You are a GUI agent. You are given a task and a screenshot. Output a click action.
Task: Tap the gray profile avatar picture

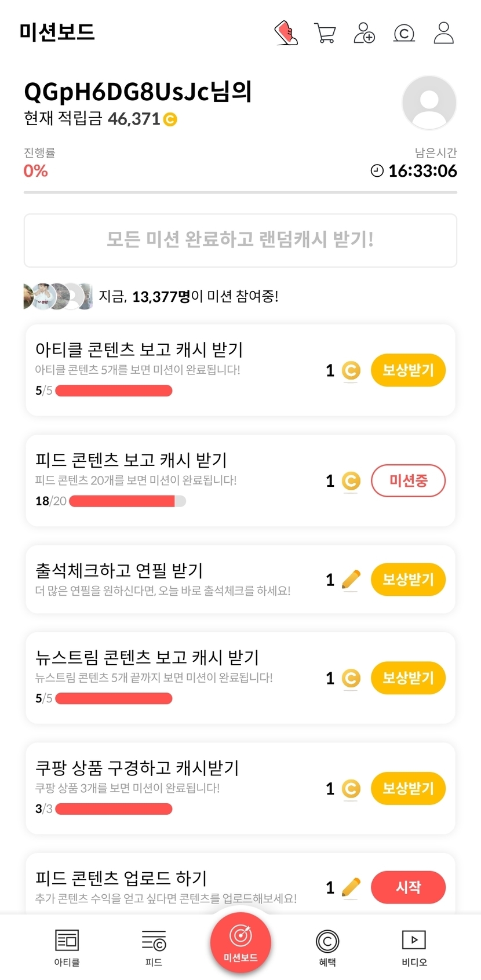(x=429, y=103)
